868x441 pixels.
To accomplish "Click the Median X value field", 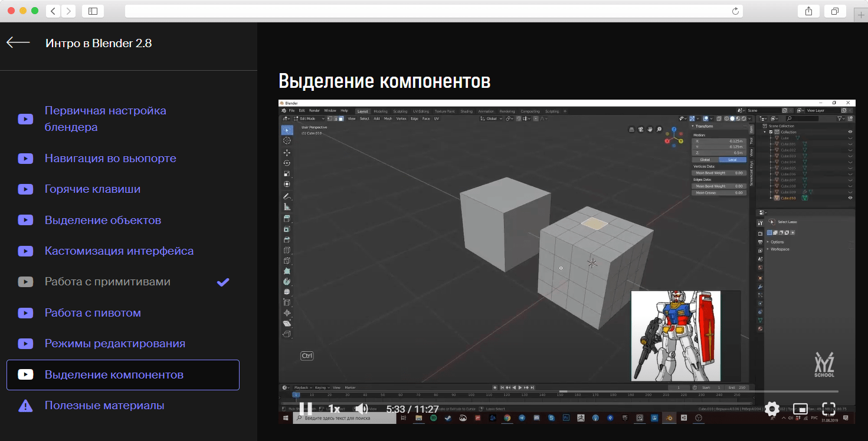I will [x=719, y=141].
